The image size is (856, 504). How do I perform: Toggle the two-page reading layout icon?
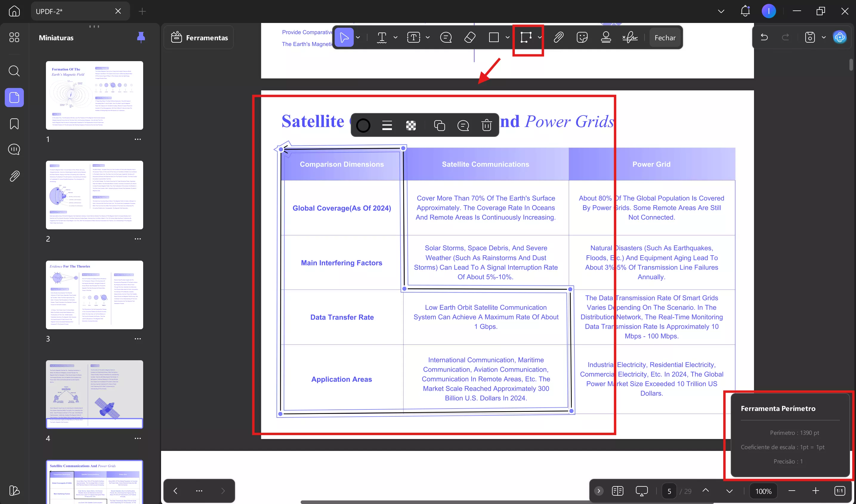(617, 491)
